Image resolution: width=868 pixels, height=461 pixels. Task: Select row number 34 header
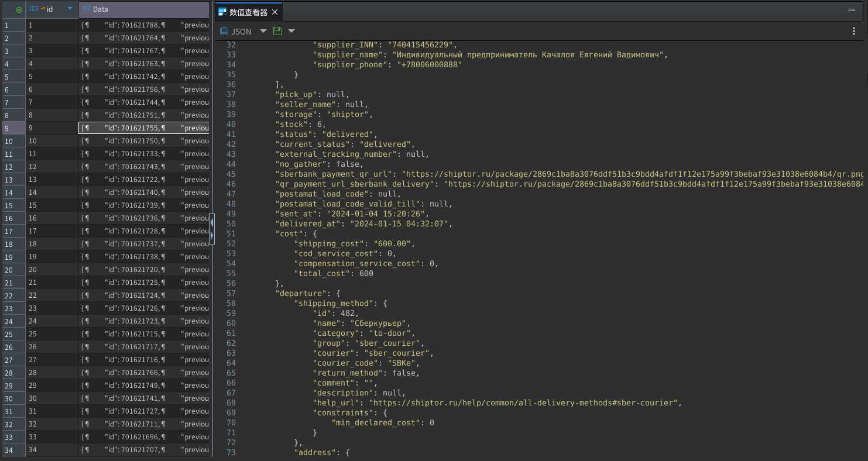13,450
